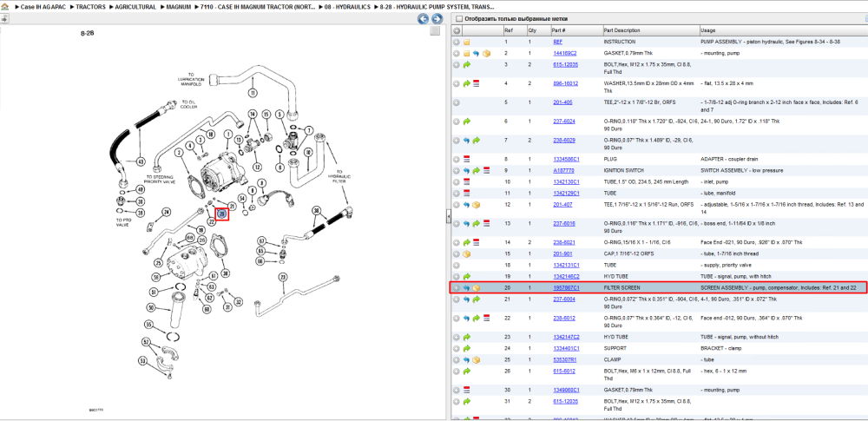
Task: Click the box icon in the Ref 25 CLAMP row
Action: coord(476,360)
